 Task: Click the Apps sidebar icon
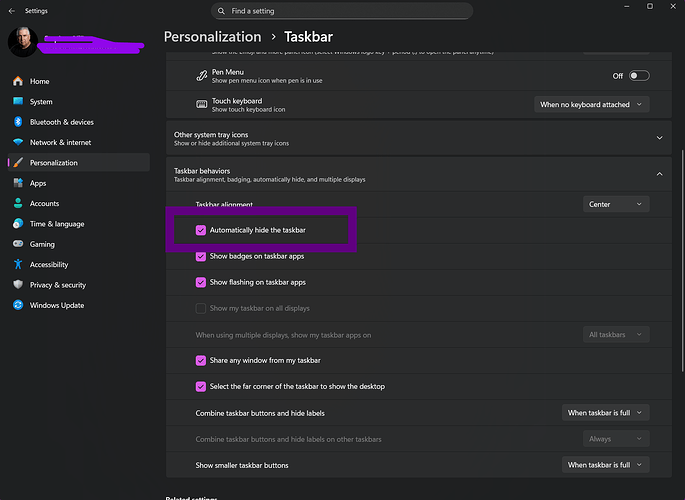(x=18, y=183)
